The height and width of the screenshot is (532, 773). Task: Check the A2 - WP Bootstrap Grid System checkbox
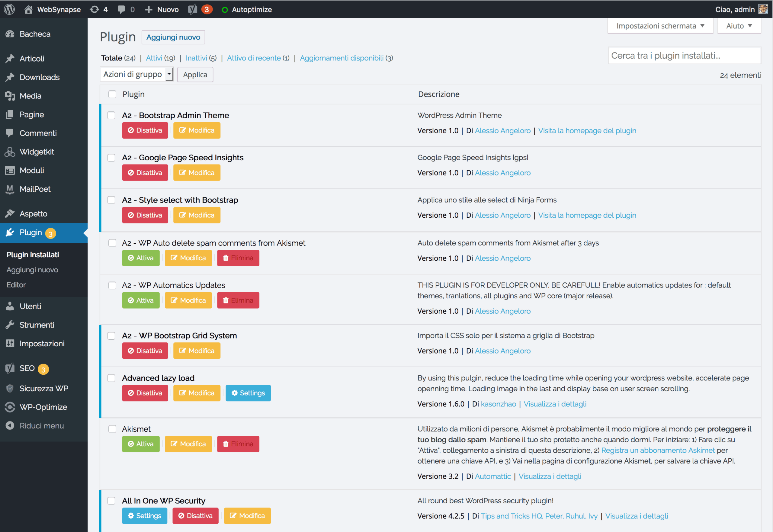point(111,336)
